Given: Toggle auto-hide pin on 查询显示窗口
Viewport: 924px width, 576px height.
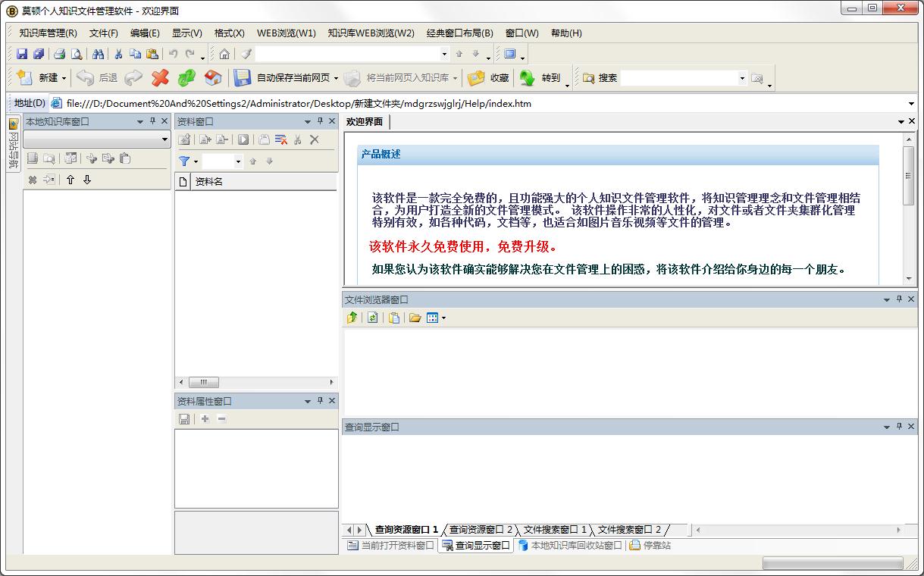Looking at the screenshot, I should coord(897,427).
